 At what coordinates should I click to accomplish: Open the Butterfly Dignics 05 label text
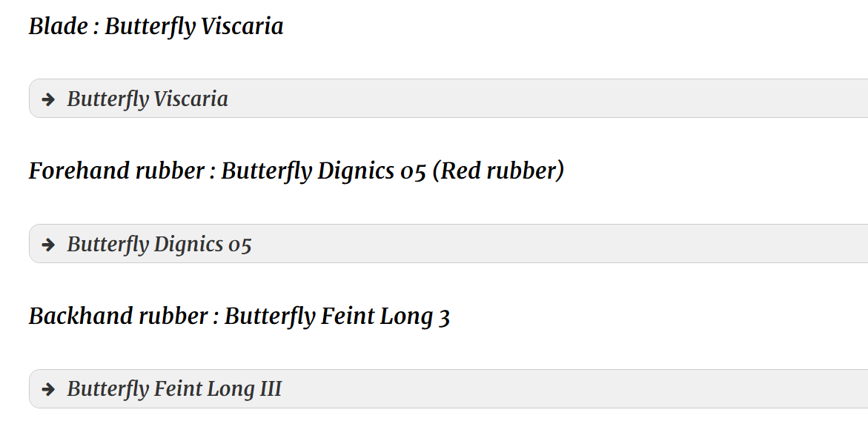tap(159, 244)
